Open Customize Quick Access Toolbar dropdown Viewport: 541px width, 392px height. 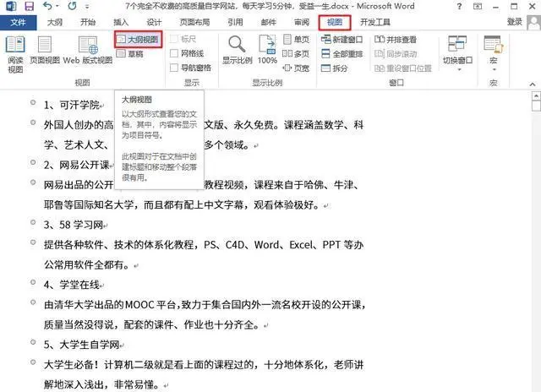pyautogui.click(x=87, y=7)
